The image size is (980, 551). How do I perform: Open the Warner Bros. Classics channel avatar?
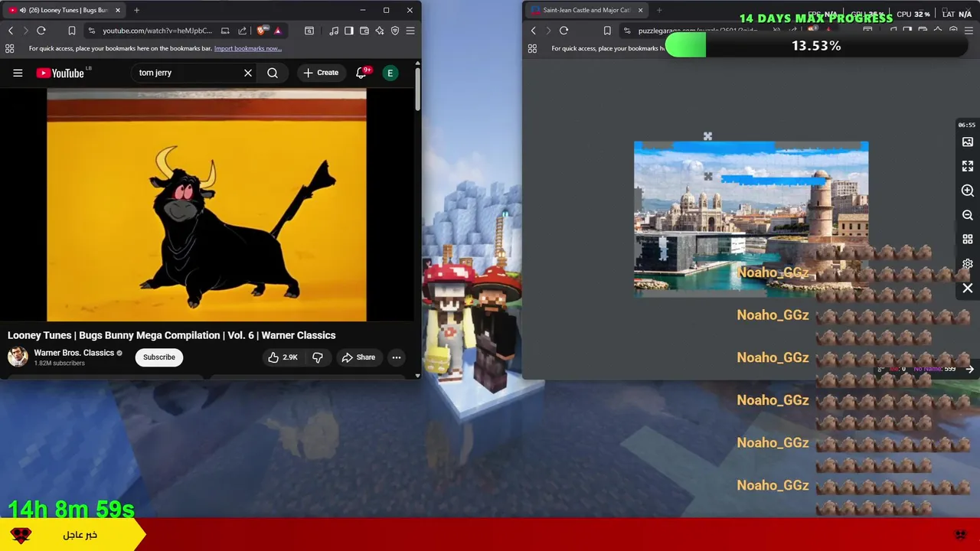point(18,357)
